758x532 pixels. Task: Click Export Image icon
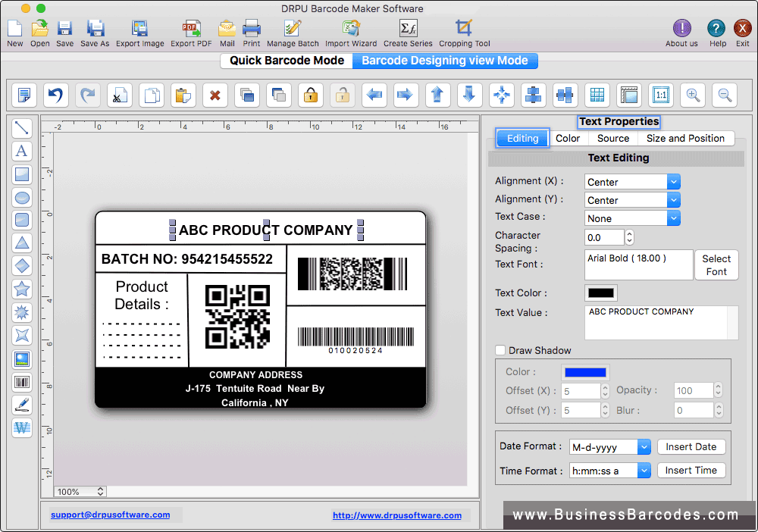coord(139,29)
